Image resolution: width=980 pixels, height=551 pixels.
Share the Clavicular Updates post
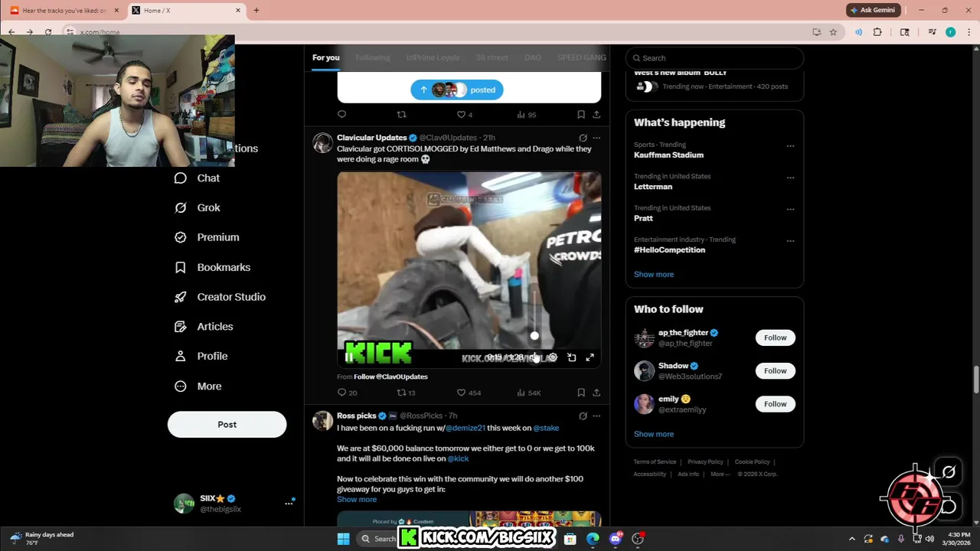596,393
